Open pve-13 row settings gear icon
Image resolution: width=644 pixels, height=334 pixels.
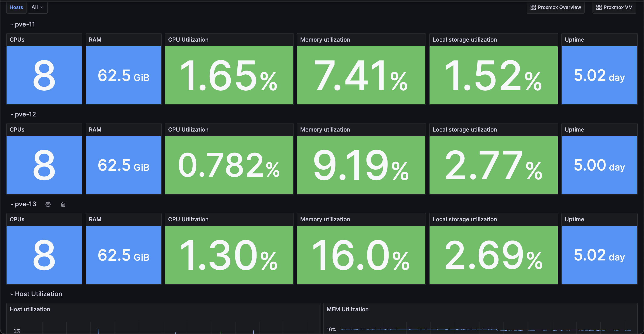coord(48,204)
